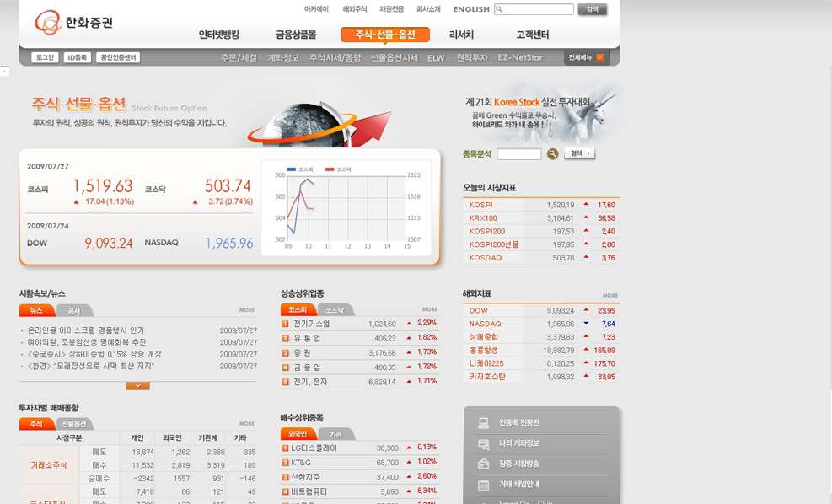Click the magnifier icon next to 종목분석
832x504 pixels.
pyautogui.click(x=552, y=154)
